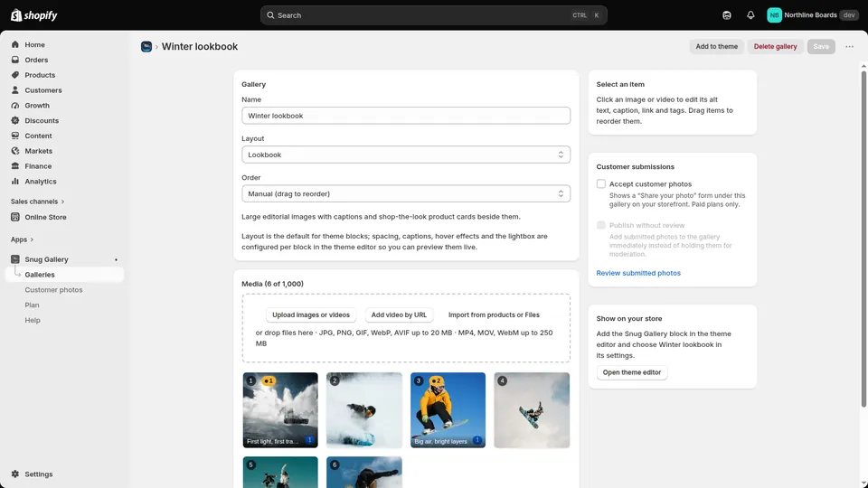
Task: Expand Apps section
Action: click(22, 239)
